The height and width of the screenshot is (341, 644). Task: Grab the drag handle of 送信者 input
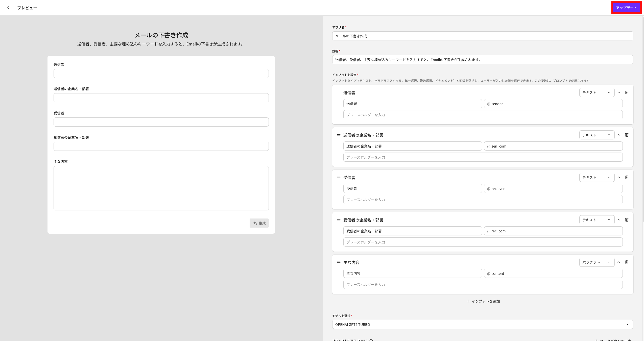(339, 93)
